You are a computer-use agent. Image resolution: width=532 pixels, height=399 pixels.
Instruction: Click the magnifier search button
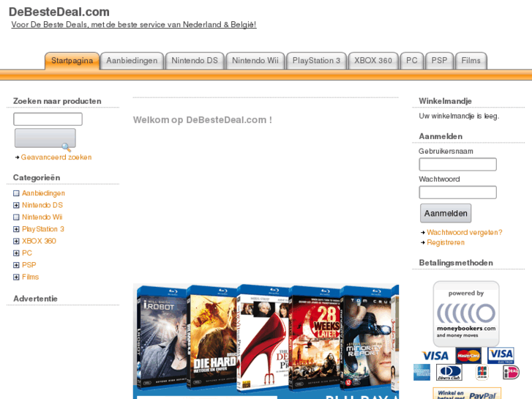(45, 138)
